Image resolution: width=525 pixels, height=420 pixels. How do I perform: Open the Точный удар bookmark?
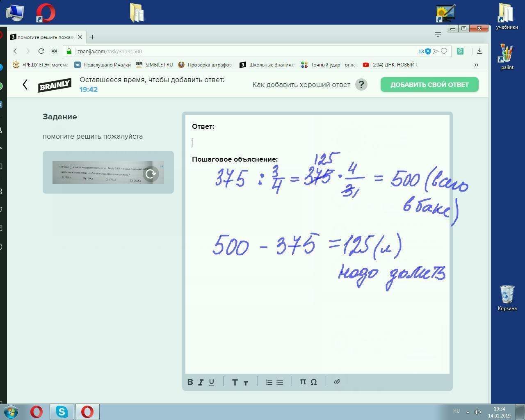[329, 65]
